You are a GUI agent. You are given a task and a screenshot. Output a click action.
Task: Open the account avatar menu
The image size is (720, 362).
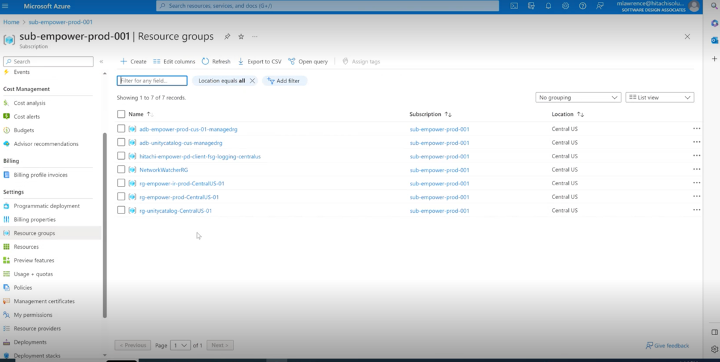click(694, 6)
